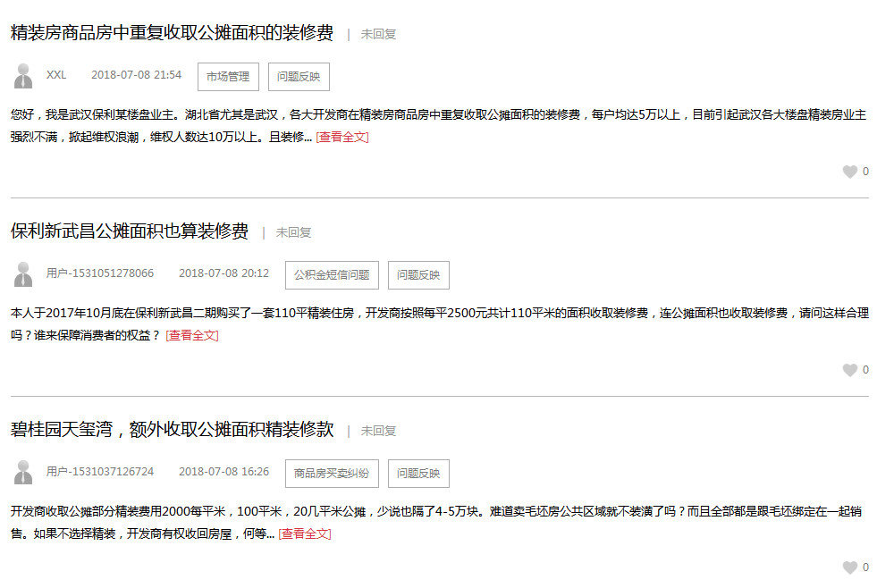The width and height of the screenshot is (877, 588).
Task: Click avatar icon of 用户-1531051278066
Action: [23, 273]
